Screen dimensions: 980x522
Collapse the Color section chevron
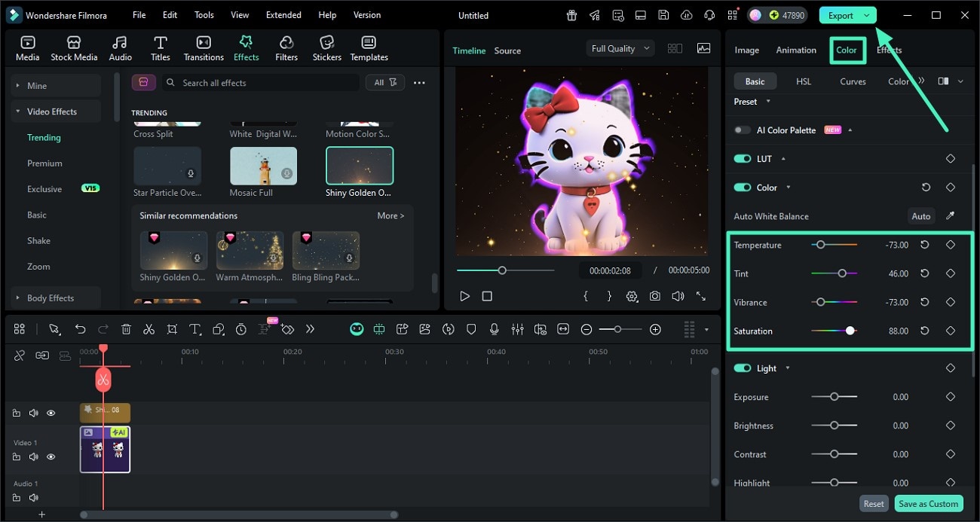point(787,187)
